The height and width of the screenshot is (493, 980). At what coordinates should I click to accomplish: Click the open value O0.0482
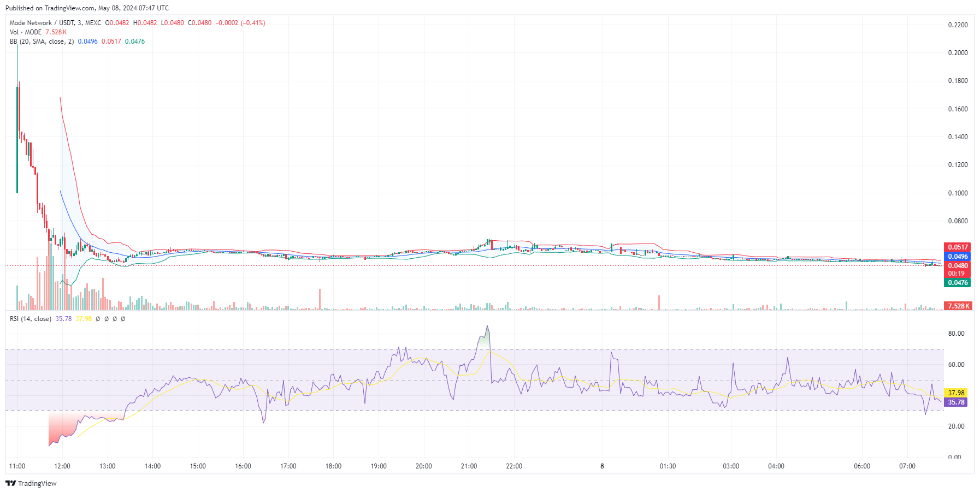pos(117,23)
